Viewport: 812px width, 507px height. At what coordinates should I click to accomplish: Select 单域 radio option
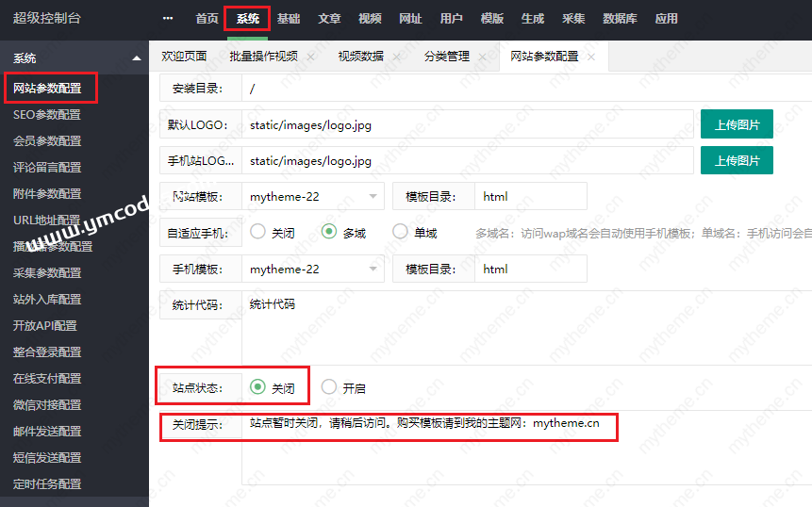(400, 233)
